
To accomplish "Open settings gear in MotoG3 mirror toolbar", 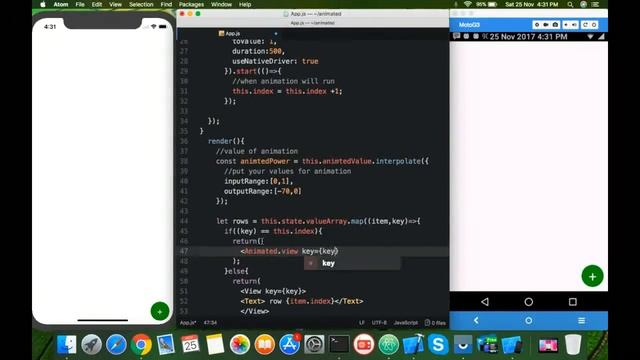I will point(537,25).
